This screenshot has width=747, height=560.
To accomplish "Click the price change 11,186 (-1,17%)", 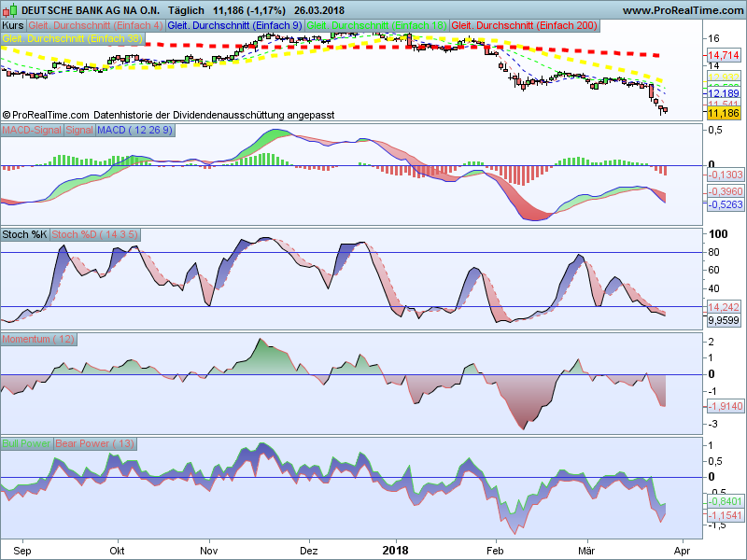I will coord(249,10).
